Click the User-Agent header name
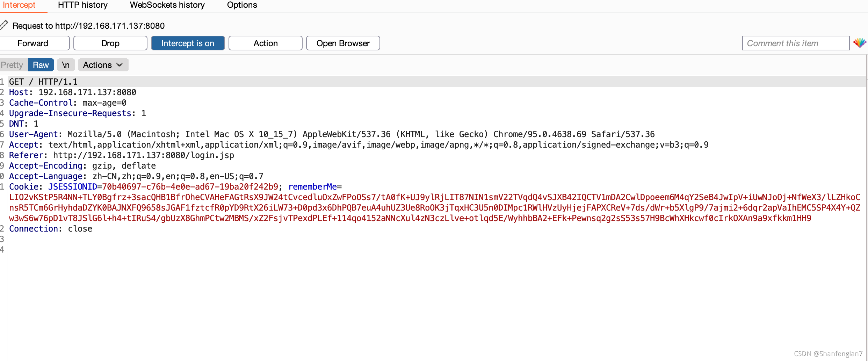The height and width of the screenshot is (361, 868). [34, 134]
